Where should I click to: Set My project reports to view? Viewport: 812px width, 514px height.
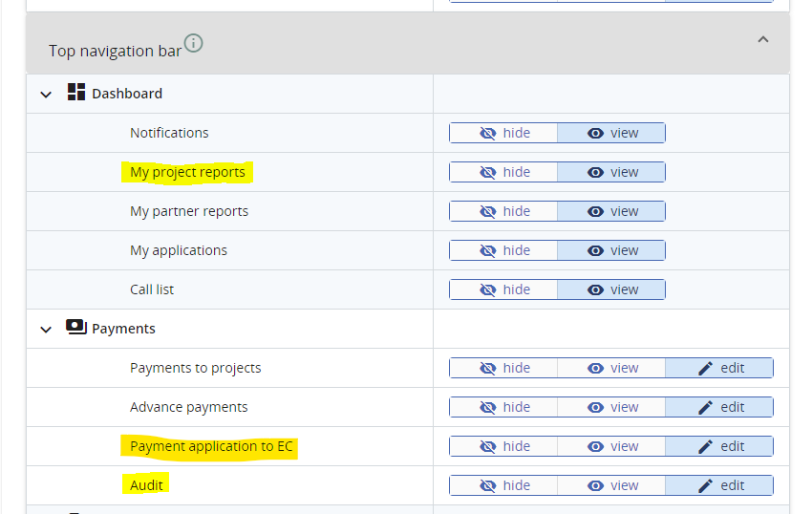click(x=611, y=172)
